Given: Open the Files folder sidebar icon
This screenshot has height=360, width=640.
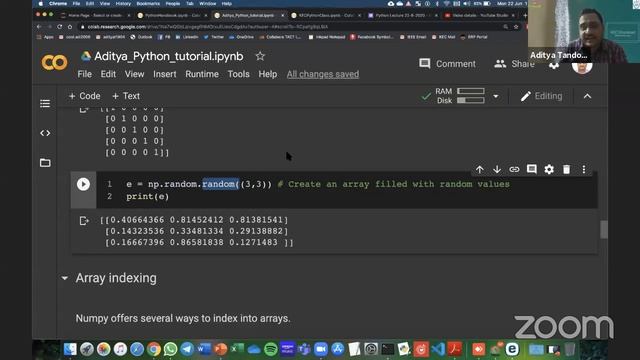Looking at the screenshot, I should pos(45,163).
